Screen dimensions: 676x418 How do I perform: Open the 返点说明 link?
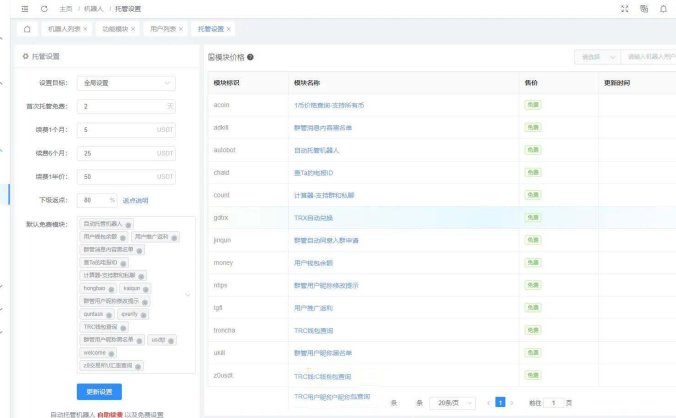(135, 200)
